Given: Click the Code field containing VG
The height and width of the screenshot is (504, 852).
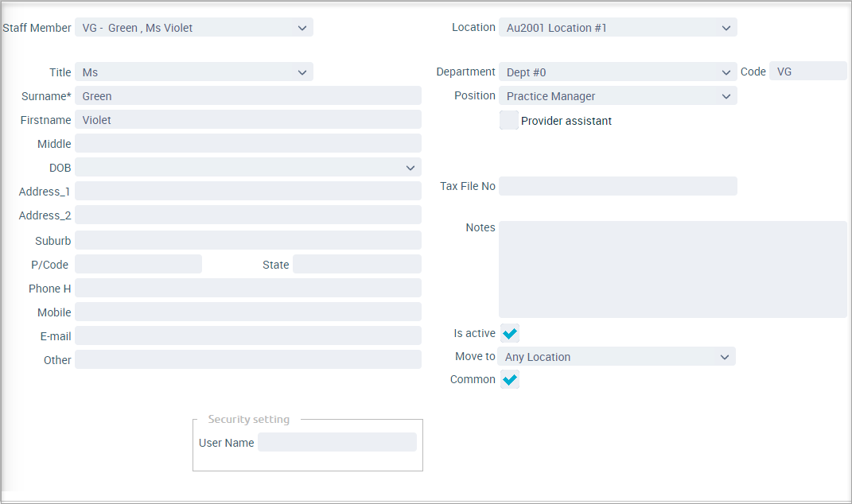Looking at the screenshot, I should point(808,72).
